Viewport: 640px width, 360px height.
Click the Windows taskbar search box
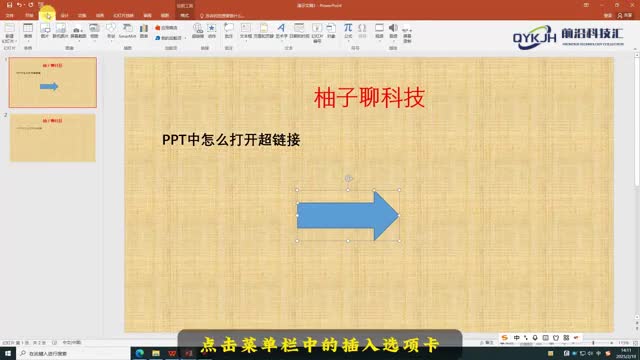pyautogui.click(x=73, y=353)
